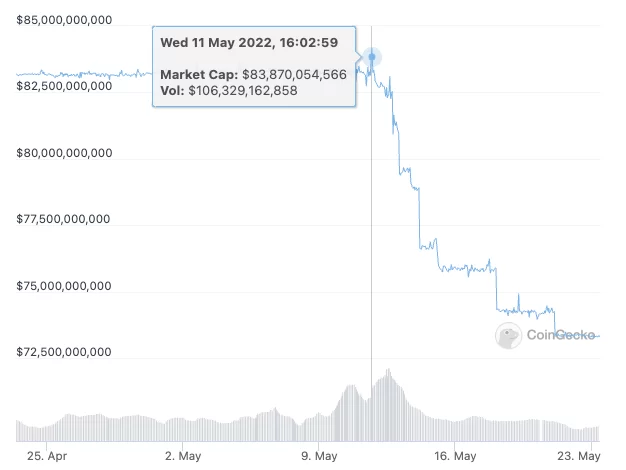Viewport: 626px width, 470px height.
Task: Select the 2. May date label
Action: click(x=182, y=456)
